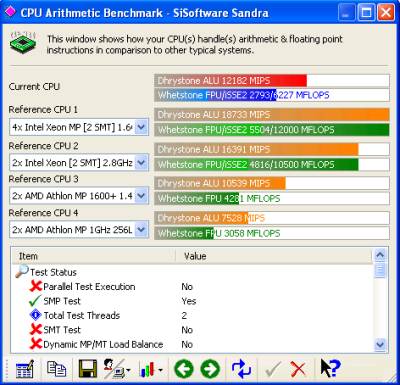Select the Test Status row text
400x385 pixels.
coord(53,272)
